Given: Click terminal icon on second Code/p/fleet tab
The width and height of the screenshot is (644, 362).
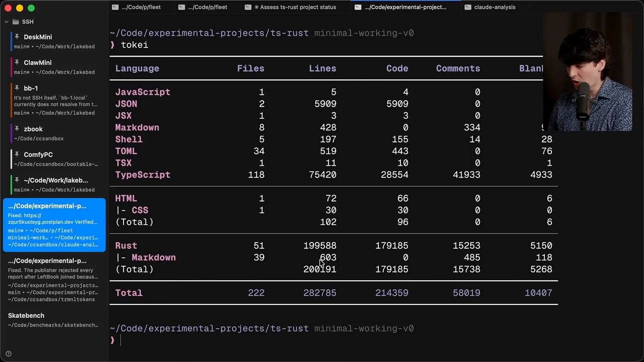Looking at the screenshot, I should [x=182, y=7].
